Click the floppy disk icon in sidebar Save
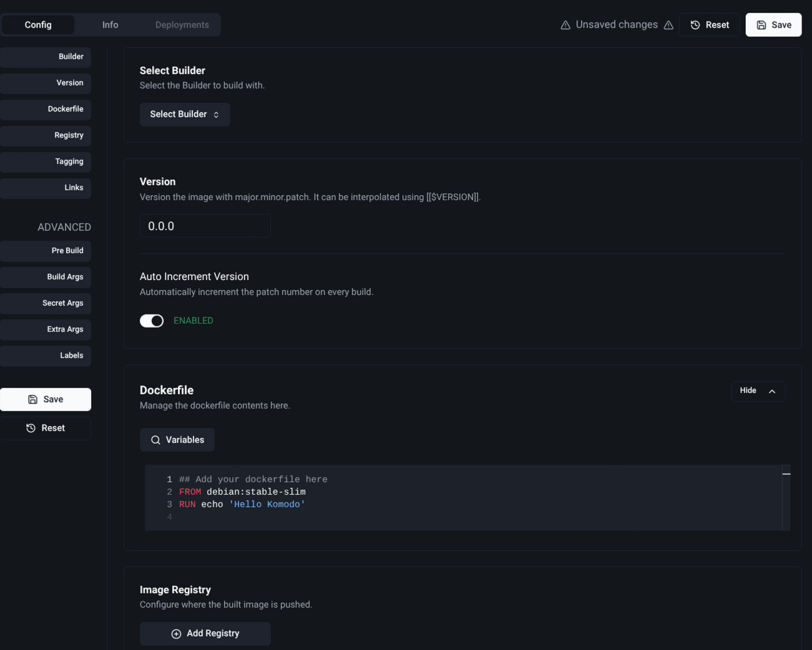This screenshot has width=812, height=650. 32,399
